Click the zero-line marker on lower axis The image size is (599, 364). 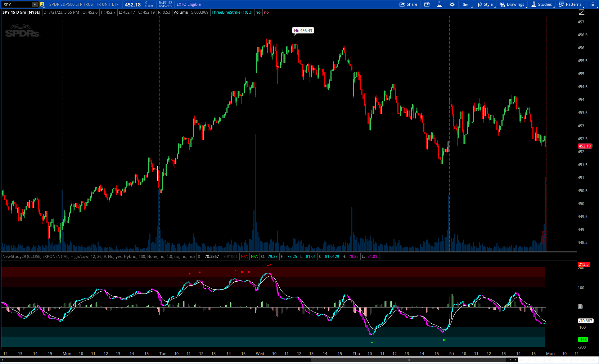point(580,307)
